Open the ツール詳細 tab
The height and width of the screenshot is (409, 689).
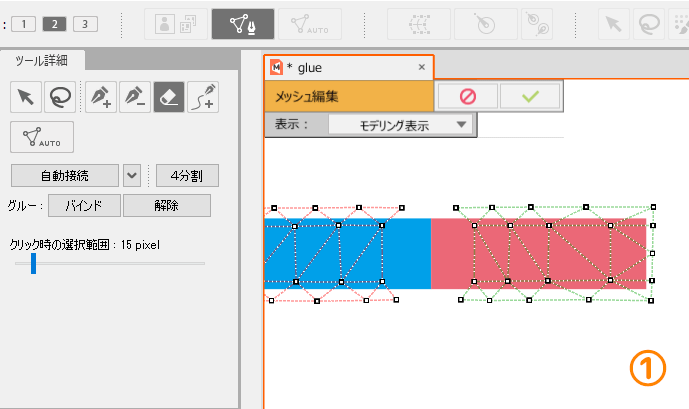tap(42, 61)
